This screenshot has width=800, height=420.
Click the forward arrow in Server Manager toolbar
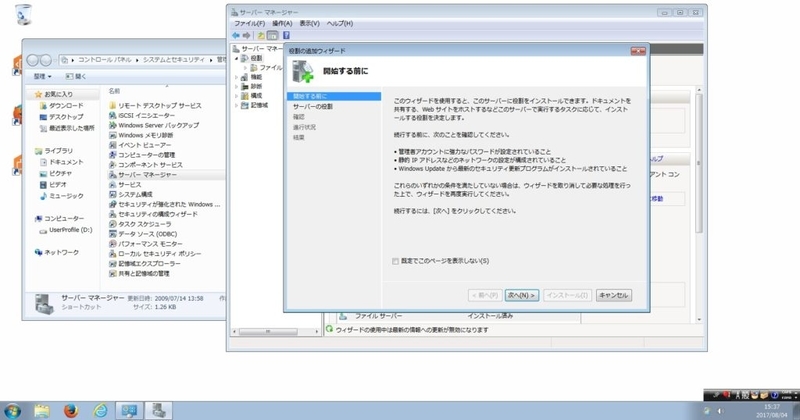pyautogui.click(x=247, y=35)
